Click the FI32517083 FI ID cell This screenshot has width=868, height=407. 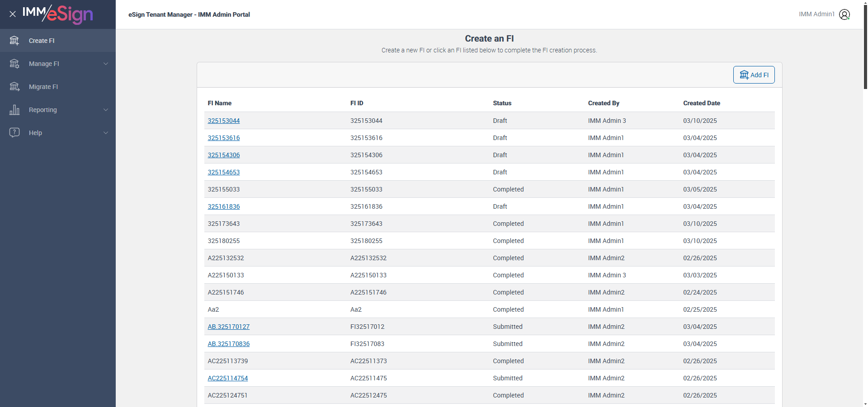click(368, 344)
